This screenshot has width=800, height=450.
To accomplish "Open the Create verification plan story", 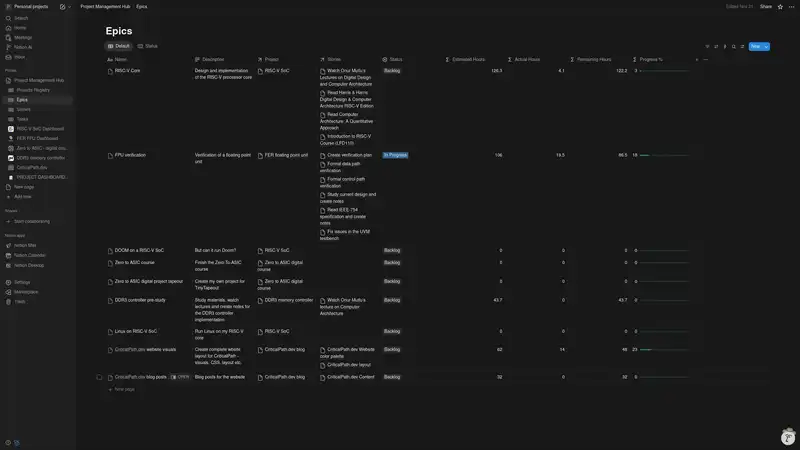I will 349,155.
